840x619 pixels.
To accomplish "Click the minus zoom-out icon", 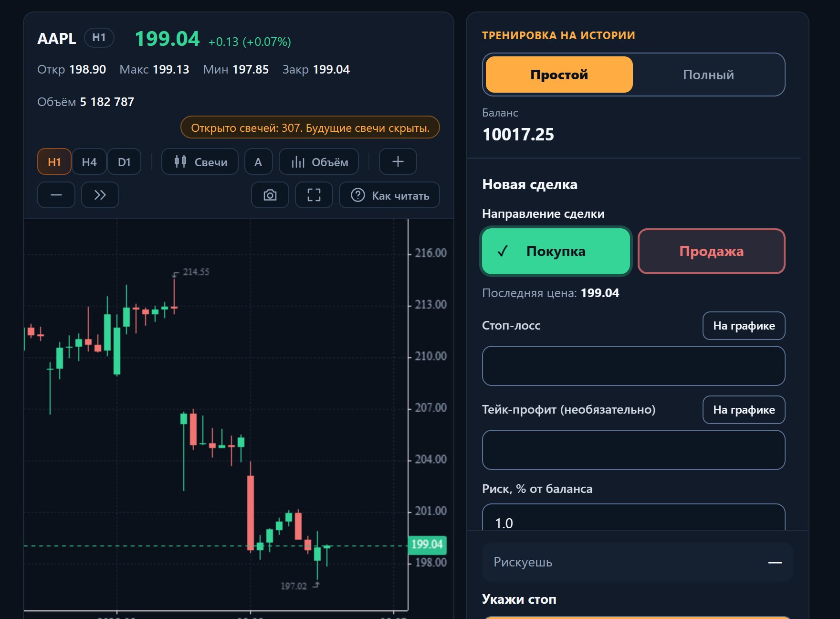I will 56,195.
